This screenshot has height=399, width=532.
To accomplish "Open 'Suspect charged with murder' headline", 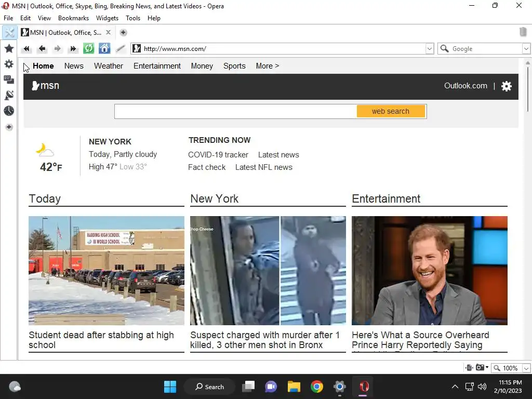I will coord(264,340).
